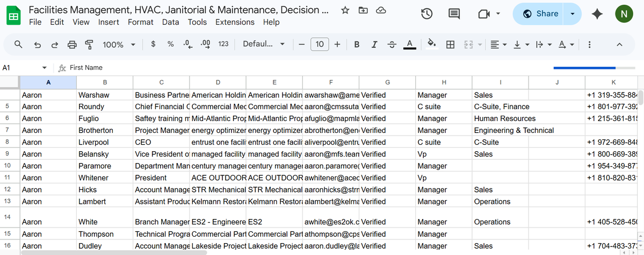The image size is (644, 255).
Task: Increase font size plus button
Action: [x=337, y=44]
